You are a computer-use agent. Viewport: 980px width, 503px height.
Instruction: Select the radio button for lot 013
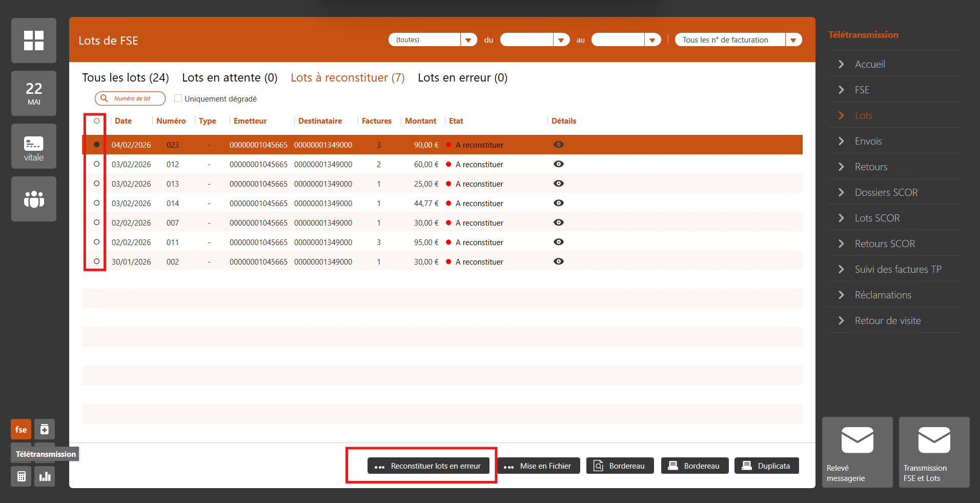point(96,184)
